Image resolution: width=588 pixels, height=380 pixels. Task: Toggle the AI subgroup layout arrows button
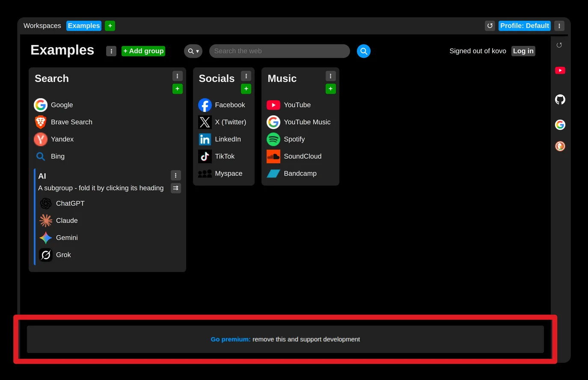[x=175, y=188]
